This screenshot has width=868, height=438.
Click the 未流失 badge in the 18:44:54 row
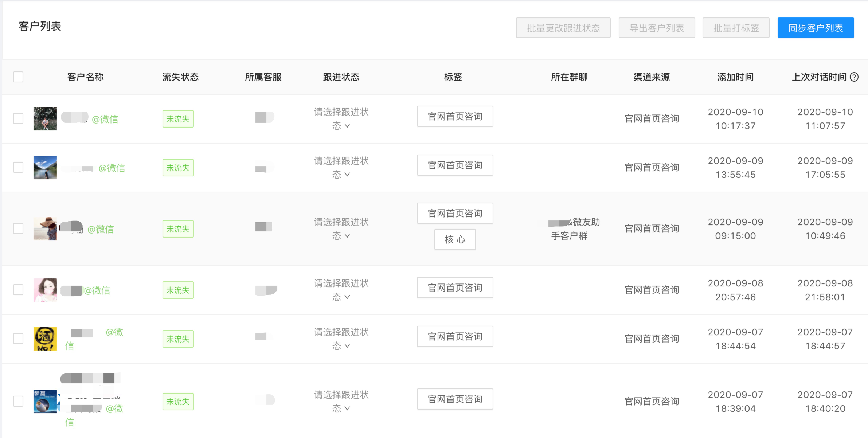tap(178, 339)
